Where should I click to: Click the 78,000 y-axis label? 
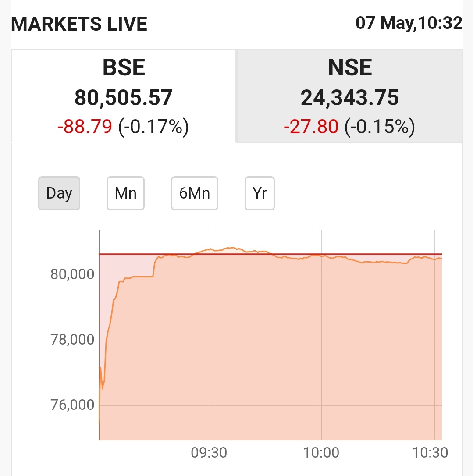click(72, 340)
